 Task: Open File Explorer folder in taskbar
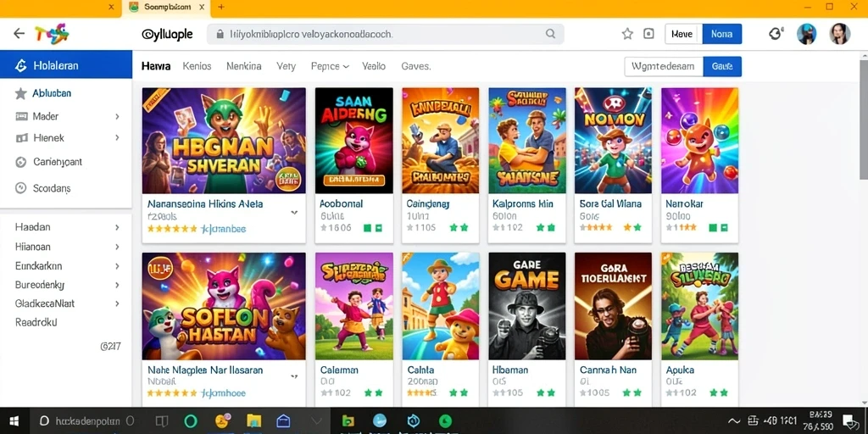pyautogui.click(x=253, y=420)
